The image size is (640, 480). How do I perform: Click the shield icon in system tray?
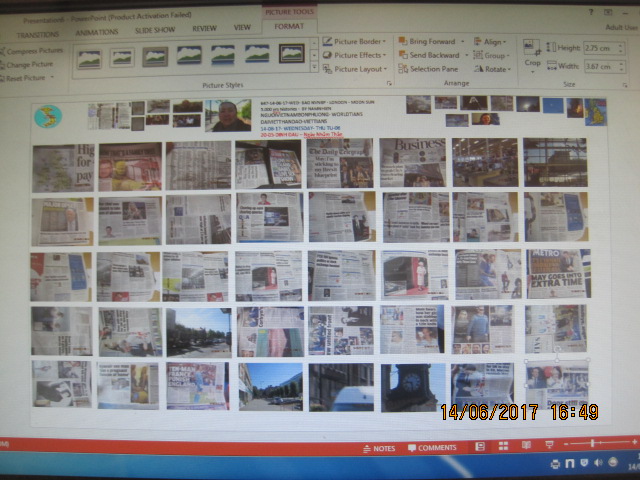point(584,463)
